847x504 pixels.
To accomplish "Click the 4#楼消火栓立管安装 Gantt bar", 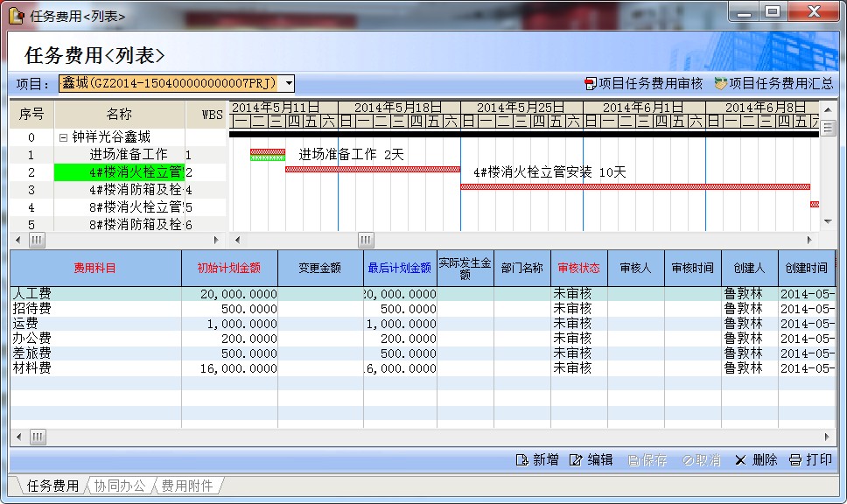I will (372, 169).
